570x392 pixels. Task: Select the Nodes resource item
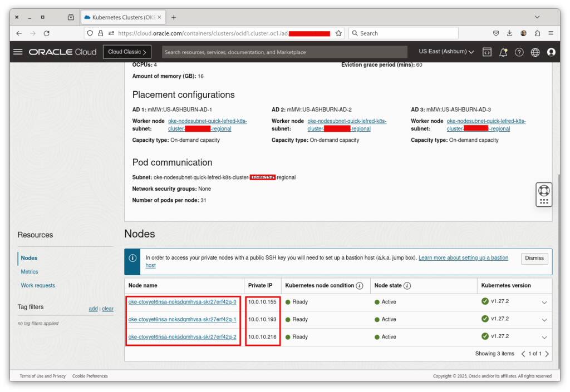[29, 258]
